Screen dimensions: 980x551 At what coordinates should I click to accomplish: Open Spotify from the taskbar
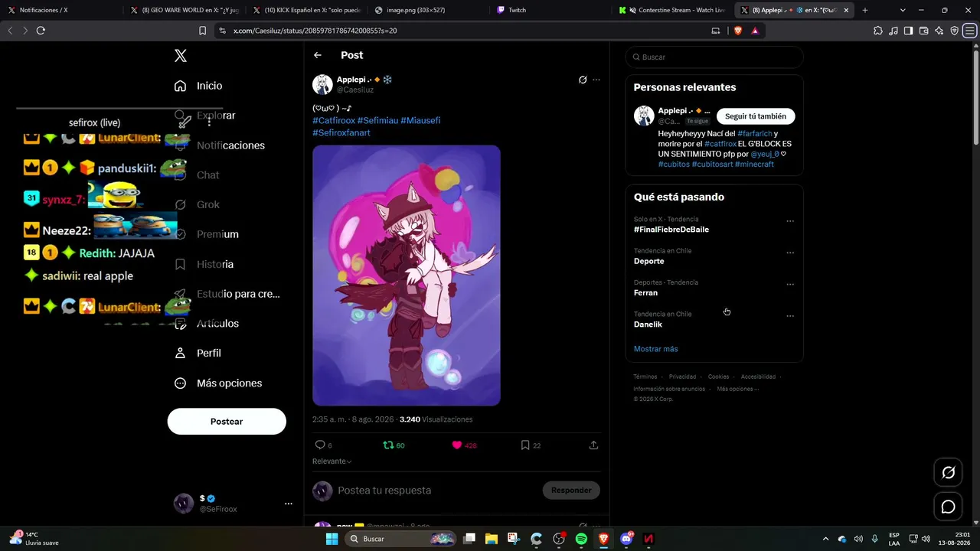click(x=581, y=539)
